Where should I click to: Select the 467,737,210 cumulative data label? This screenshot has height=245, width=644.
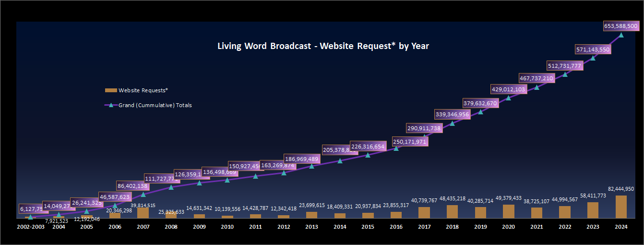(537, 78)
